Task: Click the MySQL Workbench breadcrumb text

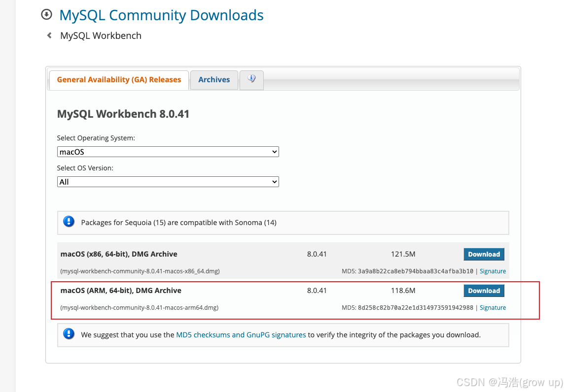Action: 101,35
